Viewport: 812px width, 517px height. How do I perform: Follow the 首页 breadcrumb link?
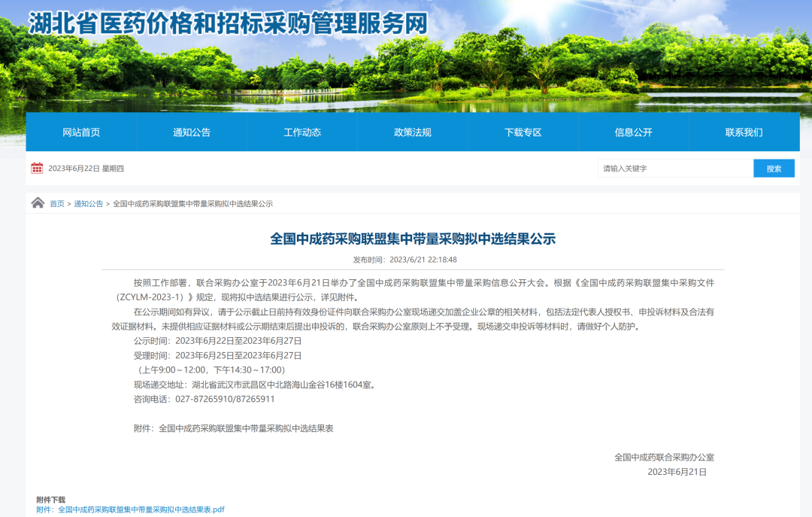[x=57, y=204]
